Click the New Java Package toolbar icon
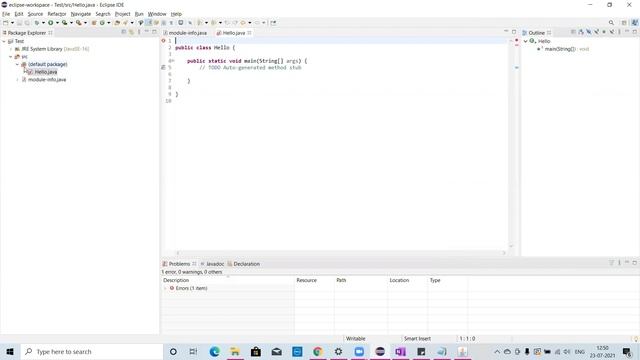 (x=94, y=23)
